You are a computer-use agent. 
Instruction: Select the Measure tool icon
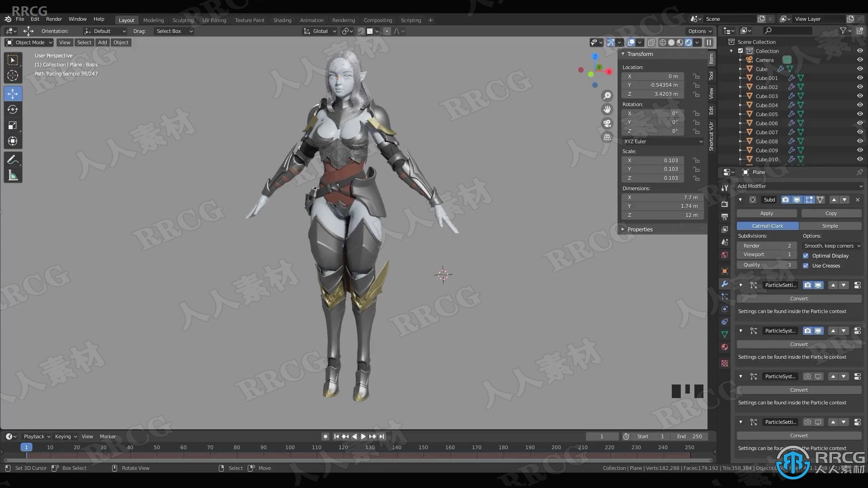tap(13, 175)
